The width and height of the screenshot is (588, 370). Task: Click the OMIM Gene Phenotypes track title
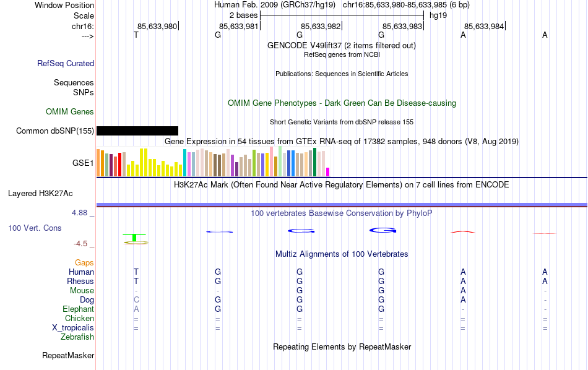pyautogui.click(x=342, y=103)
